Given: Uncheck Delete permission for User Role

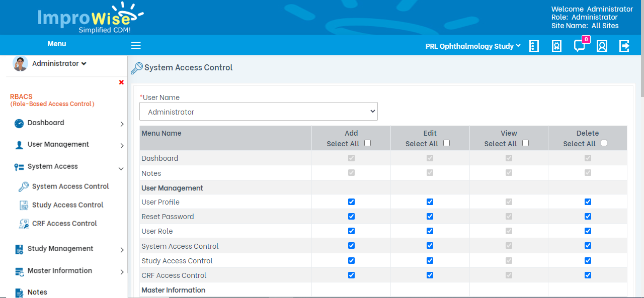Looking at the screenshot, I should click(588, 231).
